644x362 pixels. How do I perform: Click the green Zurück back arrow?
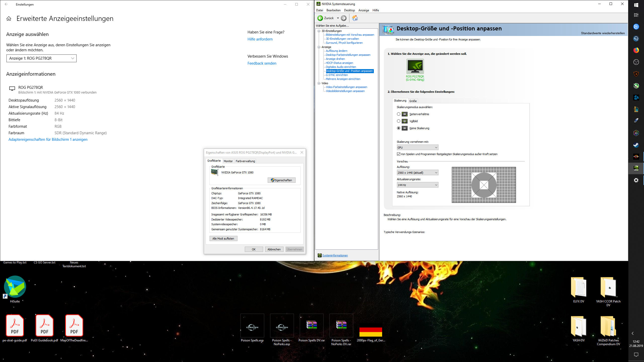coord(320,18)
